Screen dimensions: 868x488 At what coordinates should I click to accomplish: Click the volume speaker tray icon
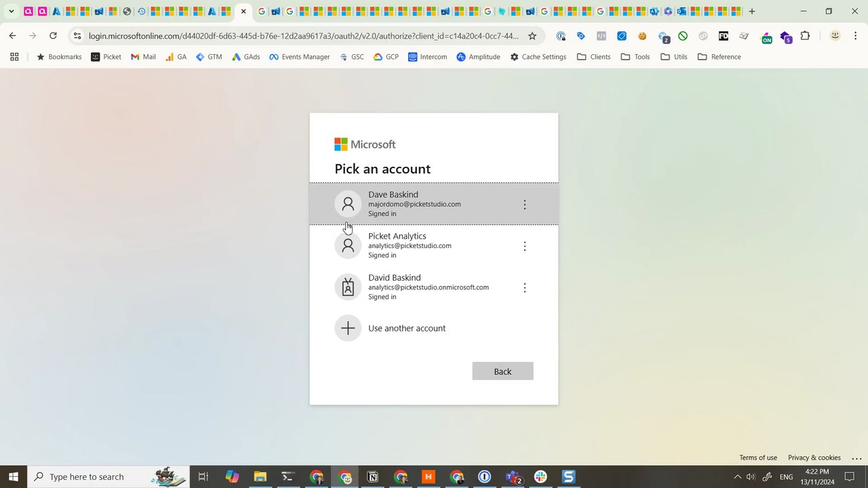click(x=751, y=476)
